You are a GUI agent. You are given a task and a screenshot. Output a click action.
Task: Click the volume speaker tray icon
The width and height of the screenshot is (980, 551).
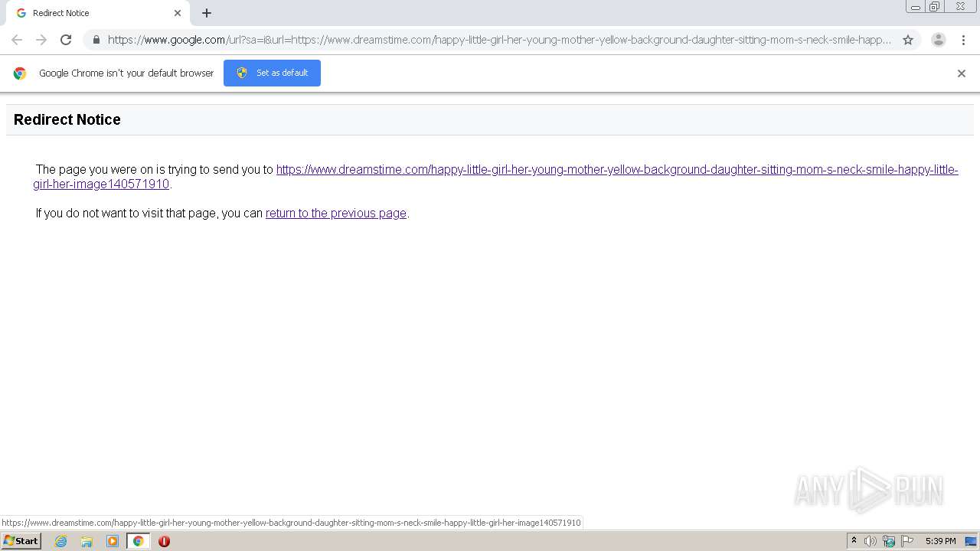[x=871, y=541]
